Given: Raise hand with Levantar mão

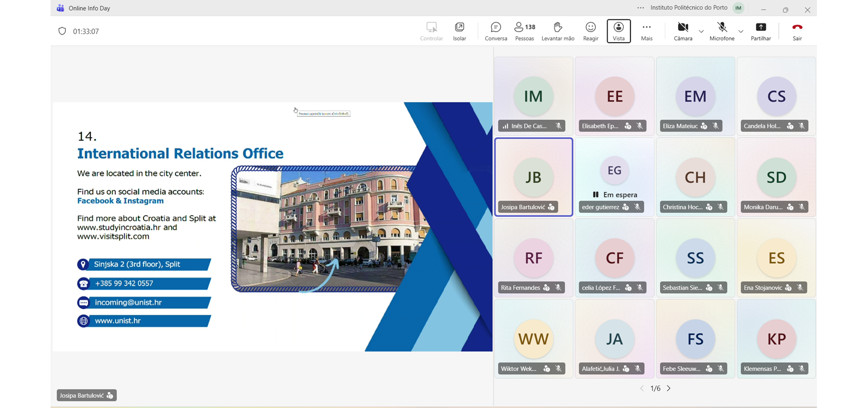Looking at the screenshot, I should (x=558, y=31).
